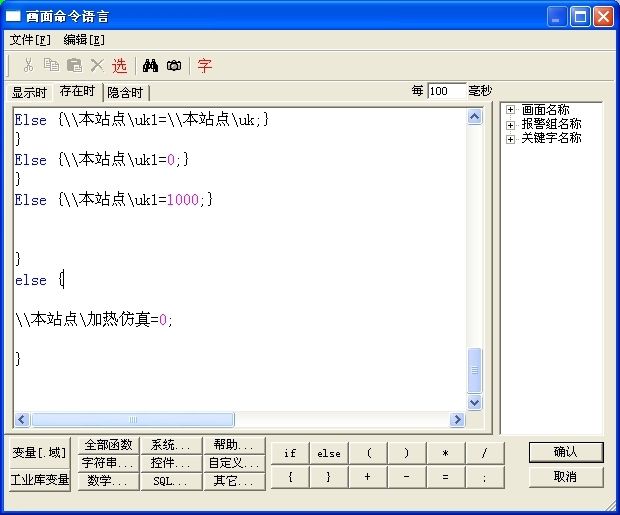Click horizontal scrollbar left arrow
Screen dimensions: 620x515
(x=22, y=419)
